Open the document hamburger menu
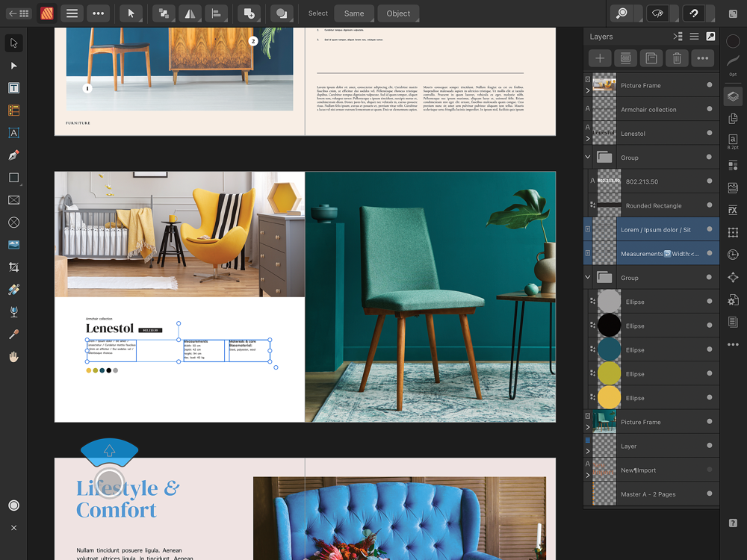The width and height of the screenshot is (747, 560). point(71,13)
